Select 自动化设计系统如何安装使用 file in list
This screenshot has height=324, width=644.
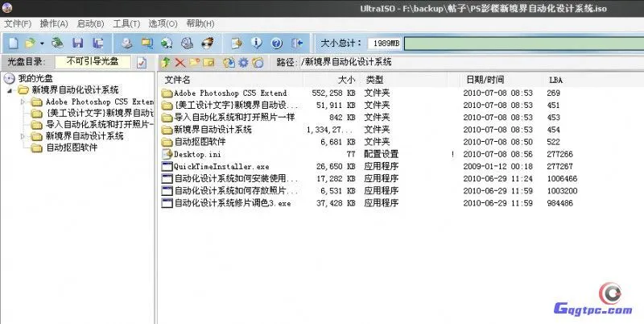pos(236,179)
